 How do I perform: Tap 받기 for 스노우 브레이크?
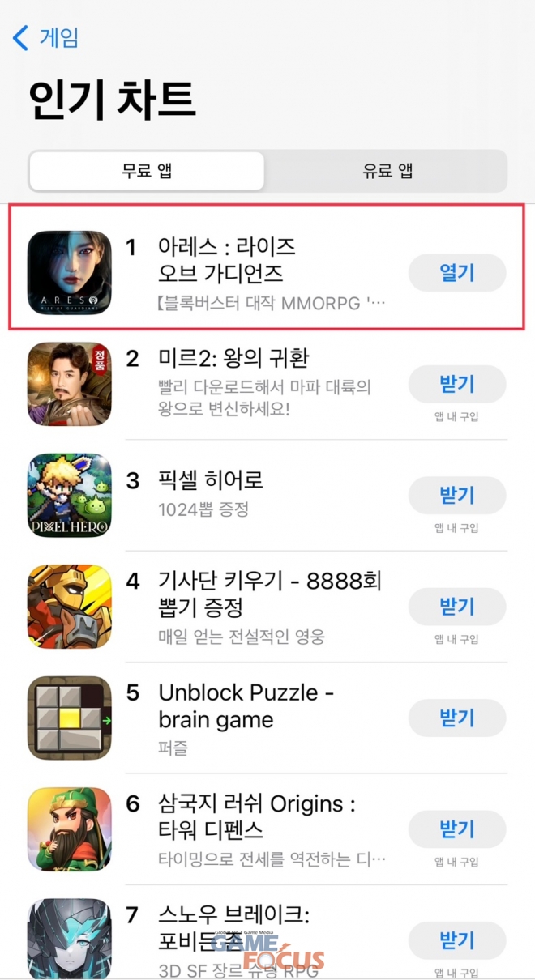click(x=457, y=940)
